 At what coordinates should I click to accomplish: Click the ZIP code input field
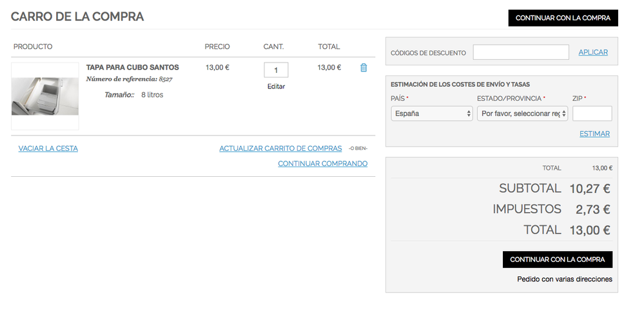(592, 114)
